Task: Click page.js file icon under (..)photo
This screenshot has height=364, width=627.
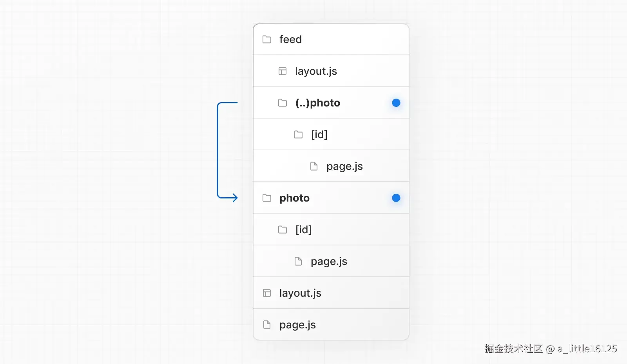Action: (314, 166)
